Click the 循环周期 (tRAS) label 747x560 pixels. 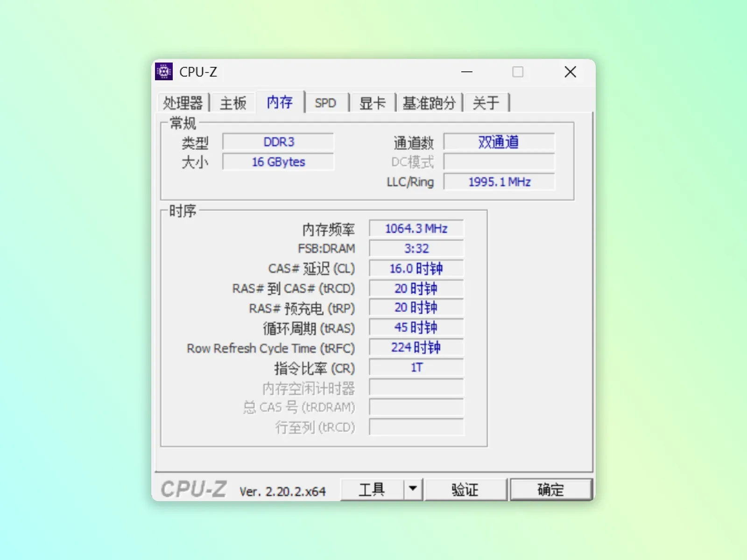pyautogui.click(x=309, y=329)
